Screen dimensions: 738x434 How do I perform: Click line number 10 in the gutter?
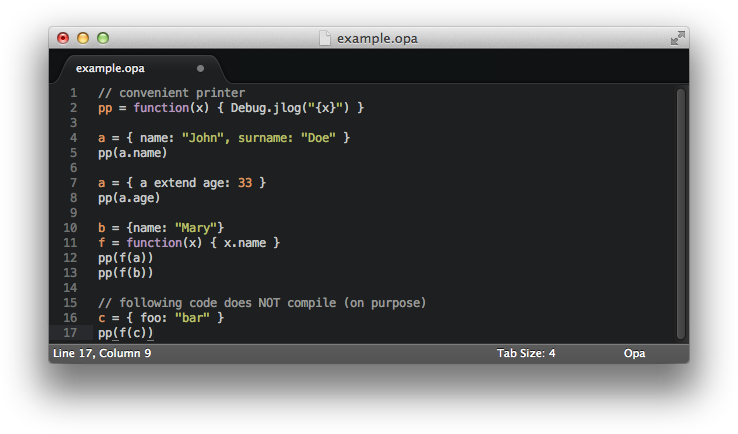pyautogui.click(x=70, y=228)
